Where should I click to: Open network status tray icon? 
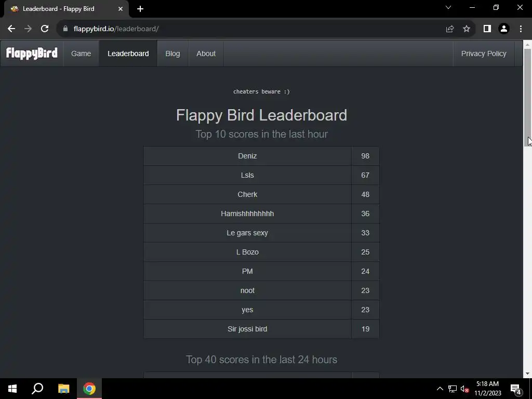pos(453,389)
